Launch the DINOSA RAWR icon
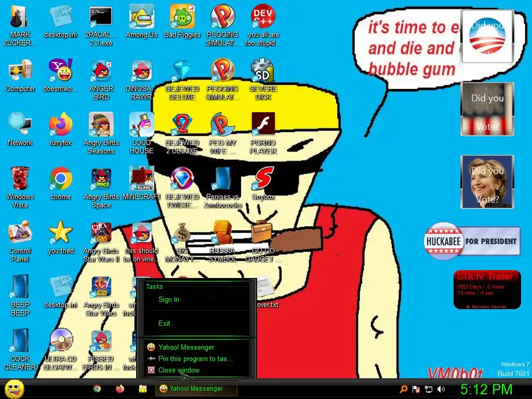 tap(141, 79)
